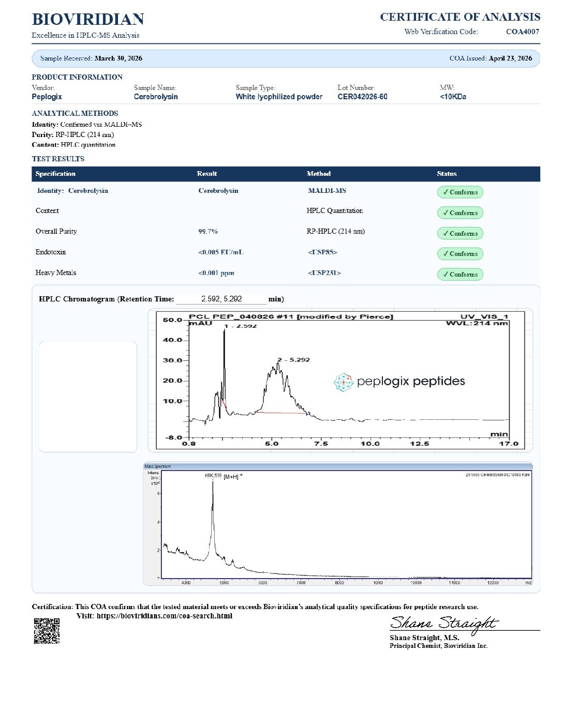Click the Conforms badge for Content row
This screenshot has height=728, width=563.
[x=460, y=213]
